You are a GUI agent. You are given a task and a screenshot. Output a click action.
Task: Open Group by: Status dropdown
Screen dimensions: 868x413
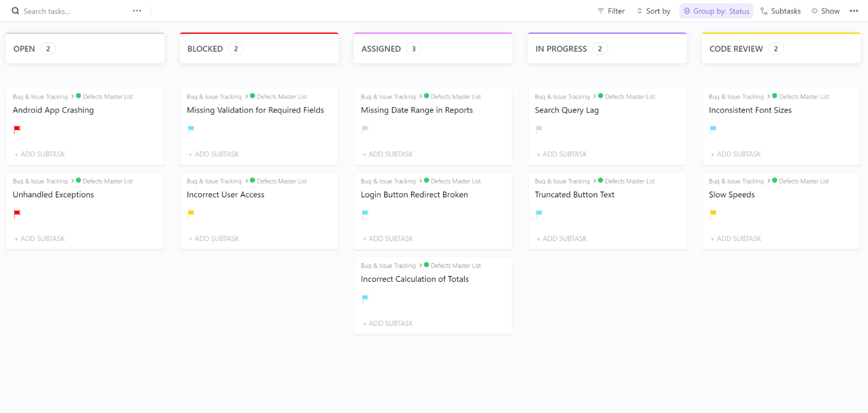(x=716, y=11)
